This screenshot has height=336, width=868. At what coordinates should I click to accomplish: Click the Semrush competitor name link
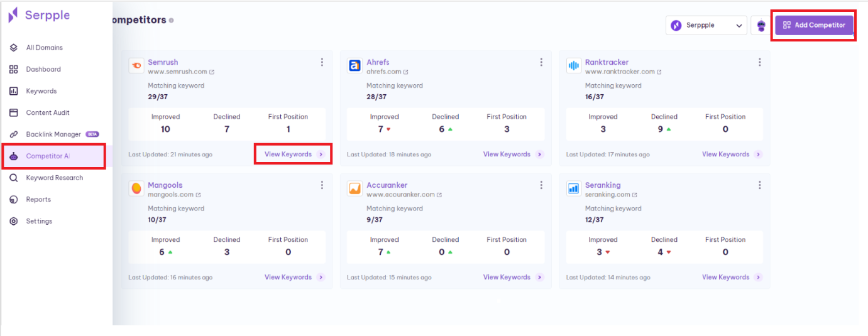pos(163,62)
